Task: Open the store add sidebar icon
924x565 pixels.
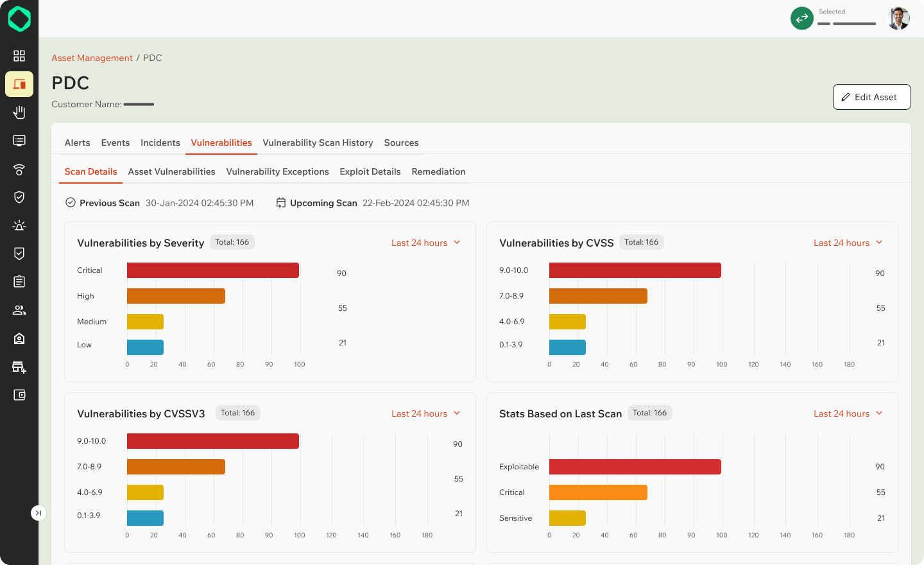Action: point(19,367)
